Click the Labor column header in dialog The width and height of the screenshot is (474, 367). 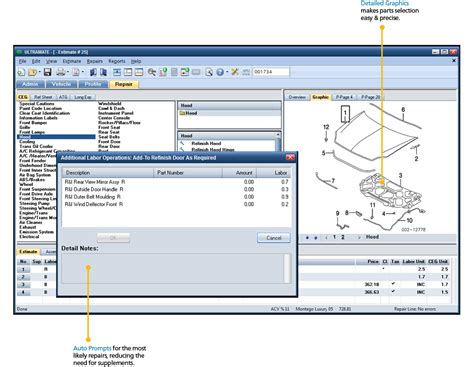coord(273,173)
